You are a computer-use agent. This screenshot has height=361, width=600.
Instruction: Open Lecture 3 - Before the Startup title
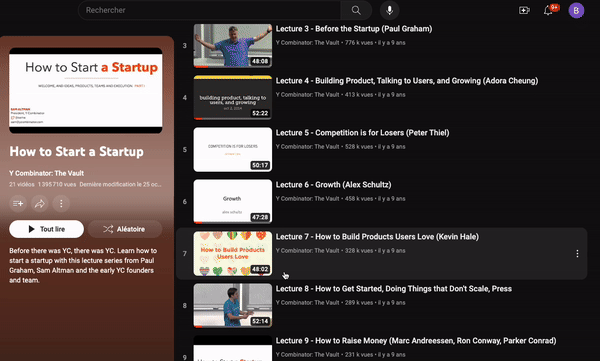354,29
